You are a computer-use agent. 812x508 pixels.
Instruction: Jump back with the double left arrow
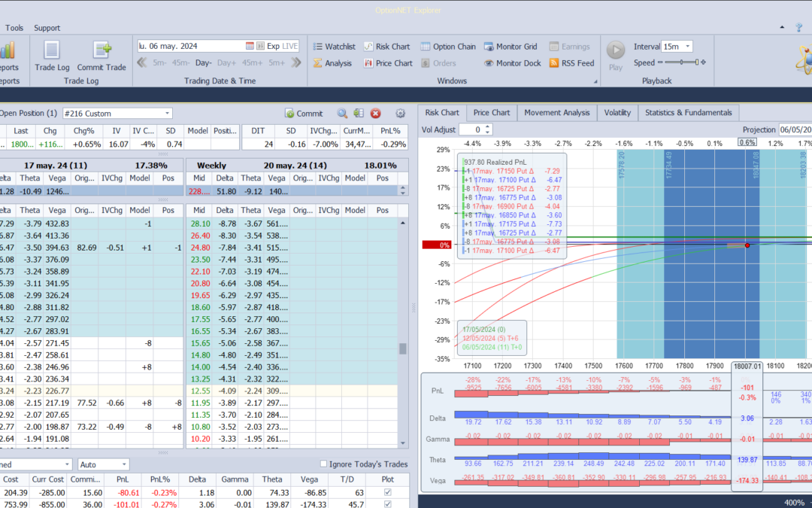pyautogui.click(x=142, y=62)
